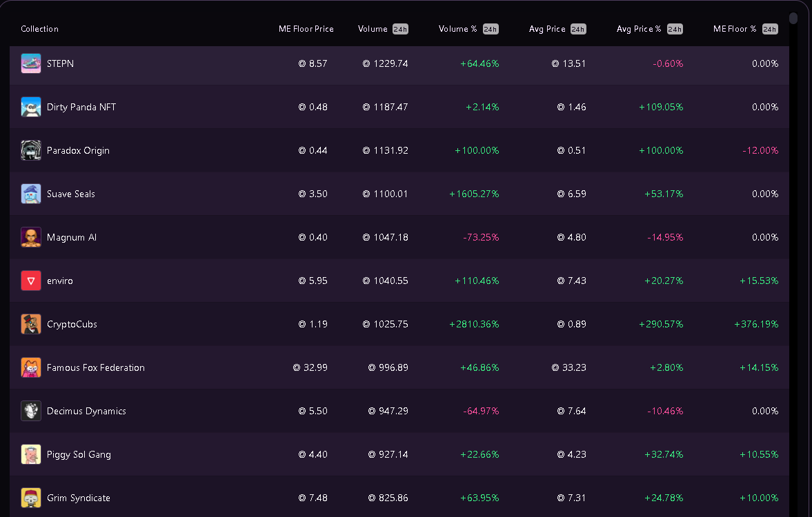The width and height of the screenshot is (812, 517).
Task: Select the Suave Seals avatar icon
Action: tap(31, 194)
